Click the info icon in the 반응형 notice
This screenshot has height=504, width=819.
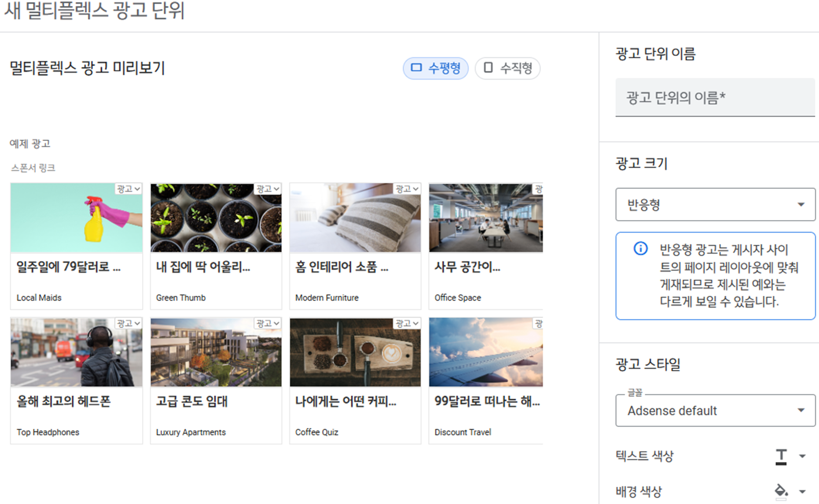click(x=640, y=248)
